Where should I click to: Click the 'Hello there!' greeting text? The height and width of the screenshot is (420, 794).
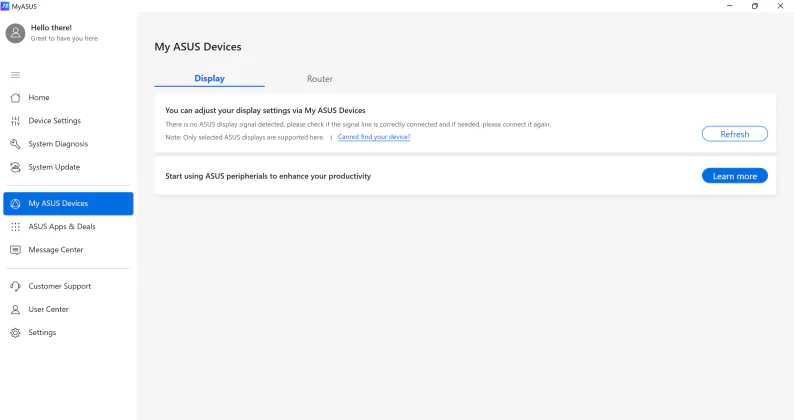(51, 27)
